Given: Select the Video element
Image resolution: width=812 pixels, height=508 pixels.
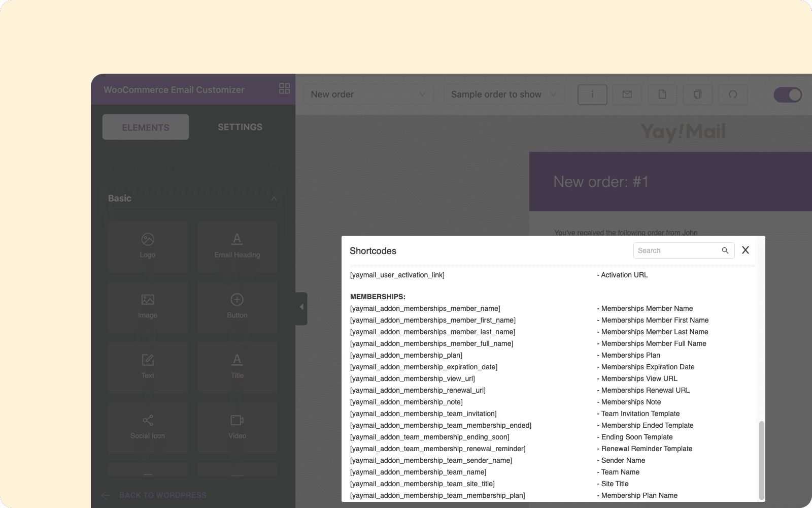Looking at the screenshot, I should (237, 428).
